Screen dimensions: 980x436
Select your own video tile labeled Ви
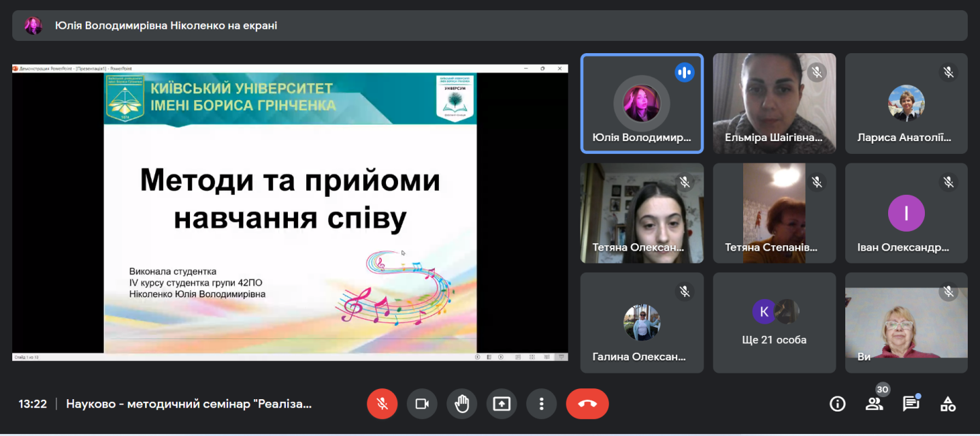[906, 323]
